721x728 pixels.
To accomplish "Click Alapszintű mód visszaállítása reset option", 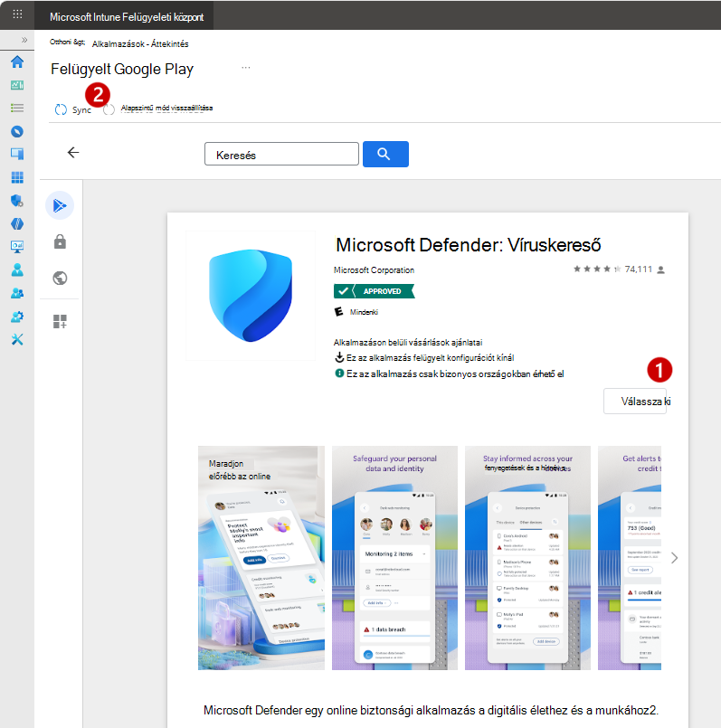I will point(166,109).
